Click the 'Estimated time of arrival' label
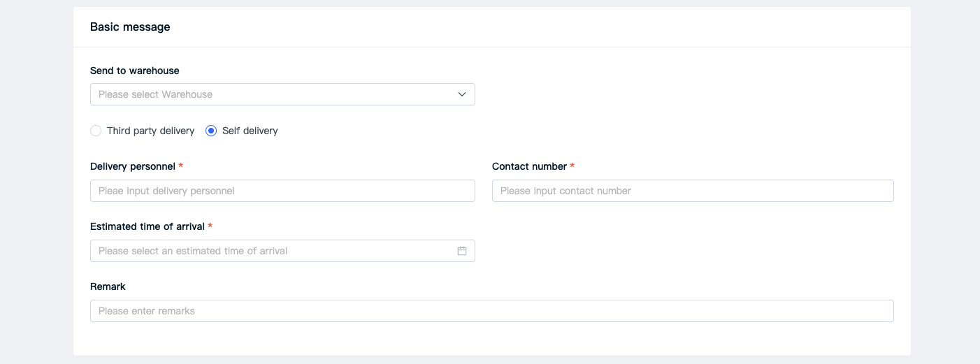 coord(147,226)
